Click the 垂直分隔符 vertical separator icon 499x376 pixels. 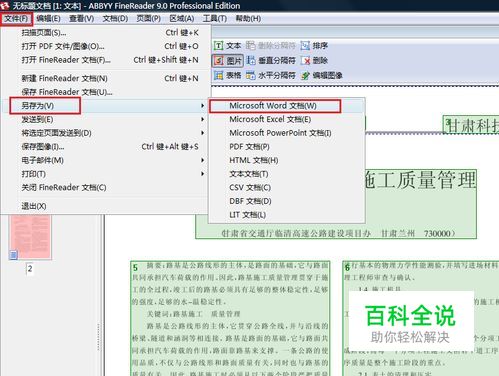click(x=250, y=60)
